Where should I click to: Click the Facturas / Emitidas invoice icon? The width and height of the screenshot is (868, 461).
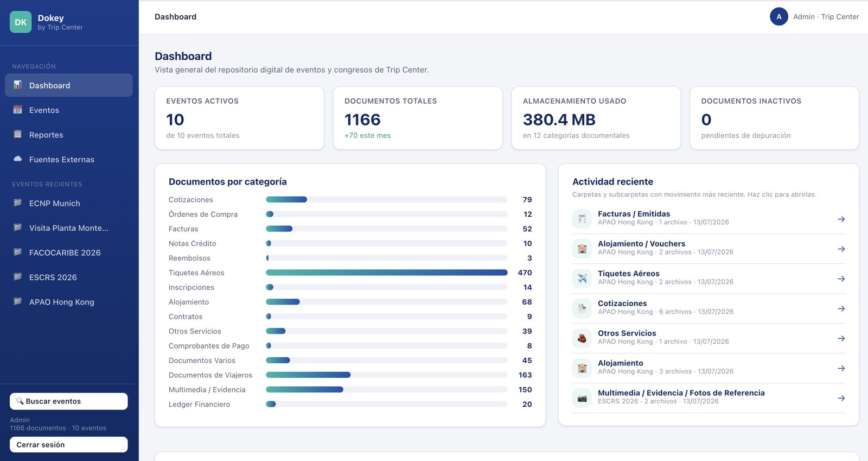tap(582, 219)
